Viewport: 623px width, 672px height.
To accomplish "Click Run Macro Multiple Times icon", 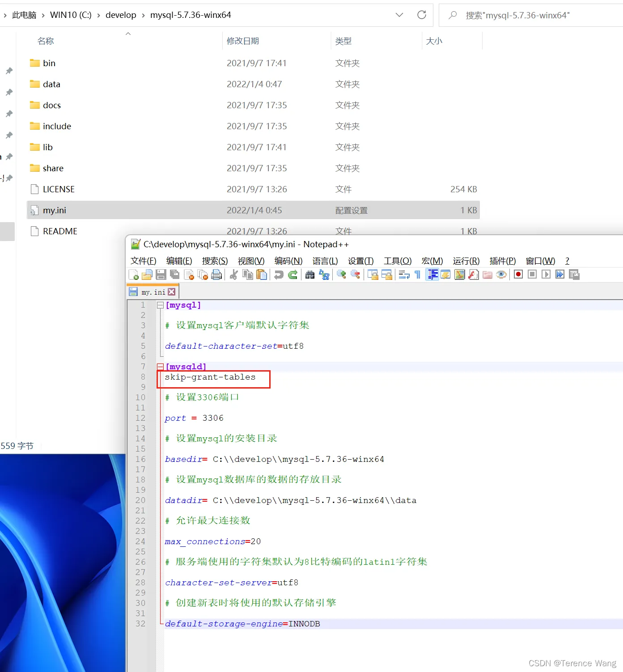I will [x=560, y=275].
